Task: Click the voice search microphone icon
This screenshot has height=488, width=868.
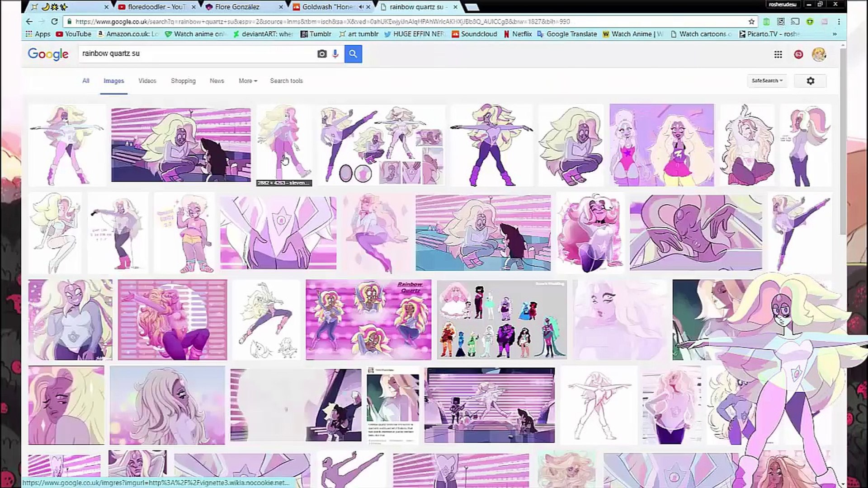Action: coord(335,54)
